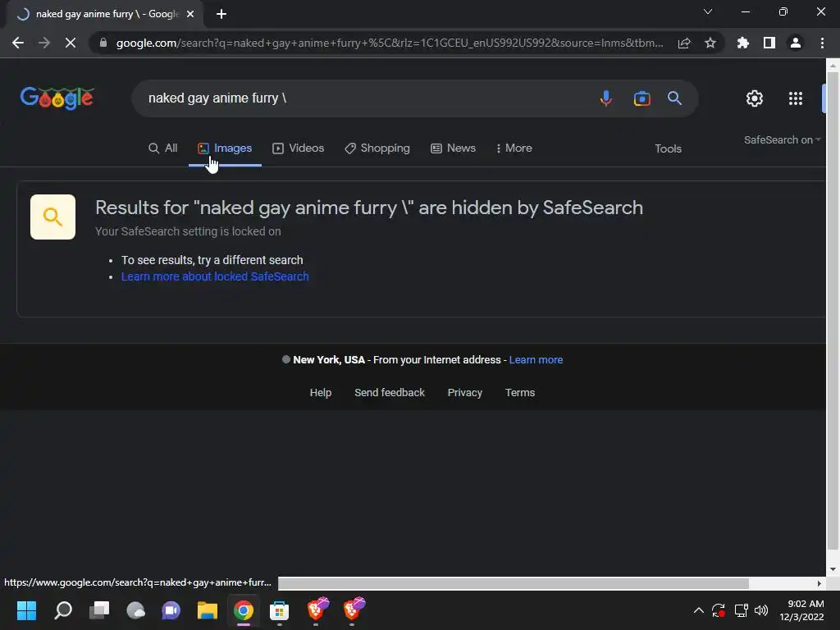Open the Chrome extensions puzzle icon
Image resolution: width=840 pixels, height=630 pixels.
coord(743,43)
